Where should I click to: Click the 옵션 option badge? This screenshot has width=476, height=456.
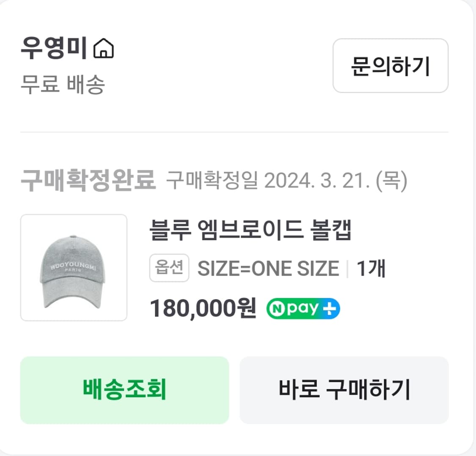point(169,267)
